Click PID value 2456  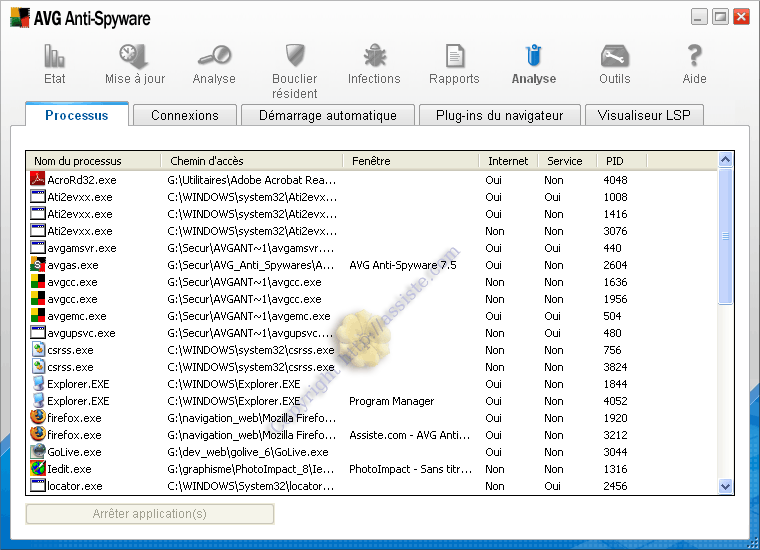615,486
